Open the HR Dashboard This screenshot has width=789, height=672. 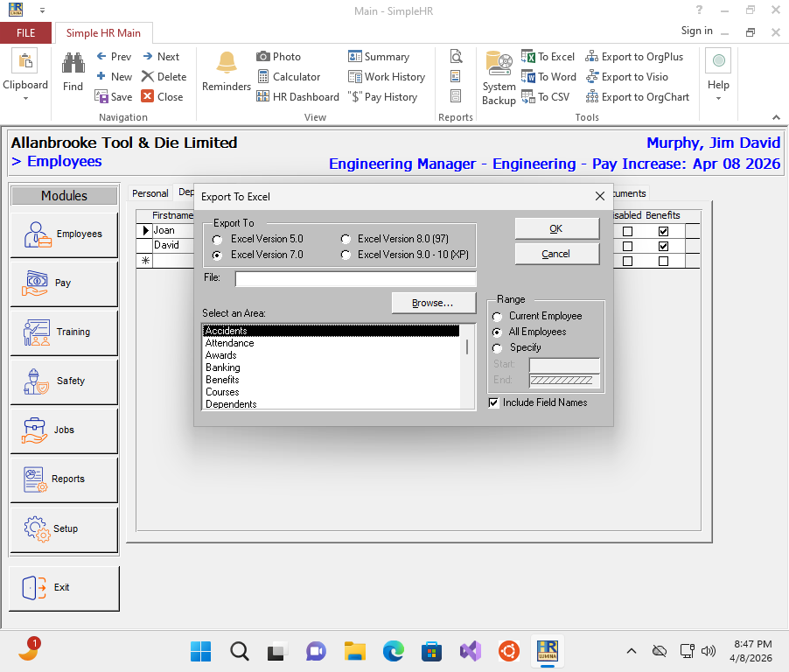point(298,97)
